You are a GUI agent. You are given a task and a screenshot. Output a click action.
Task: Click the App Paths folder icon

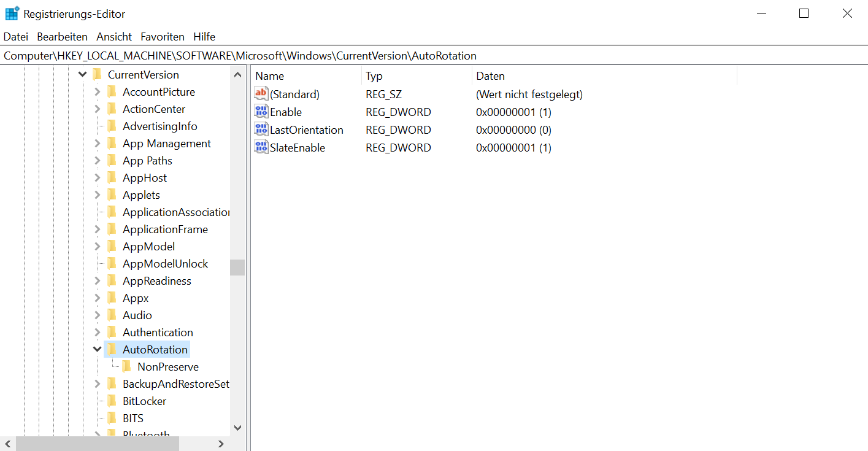[112, 160]
